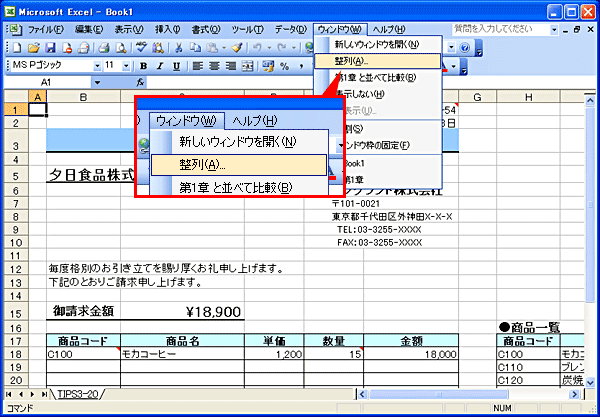Open the Research icon in the toolbar
Image resolution: width=600 pixels, height=417 pixels.
[x=158, y=48]
